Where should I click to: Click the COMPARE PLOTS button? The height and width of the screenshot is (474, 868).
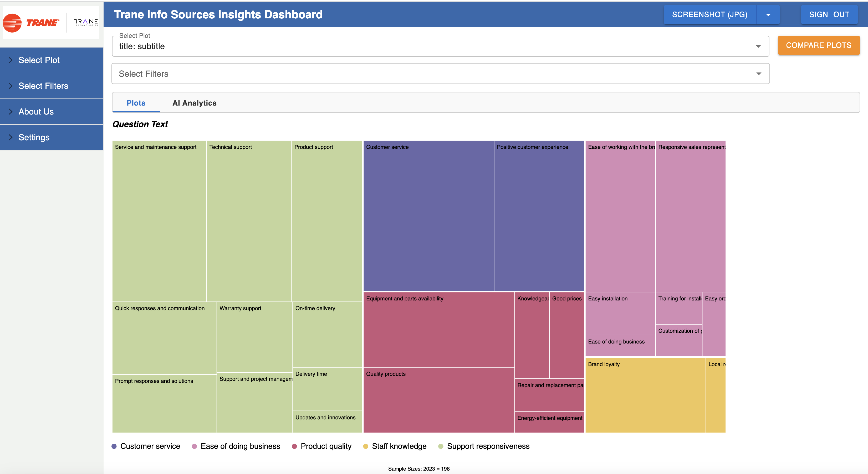click(x=819, y=45)
